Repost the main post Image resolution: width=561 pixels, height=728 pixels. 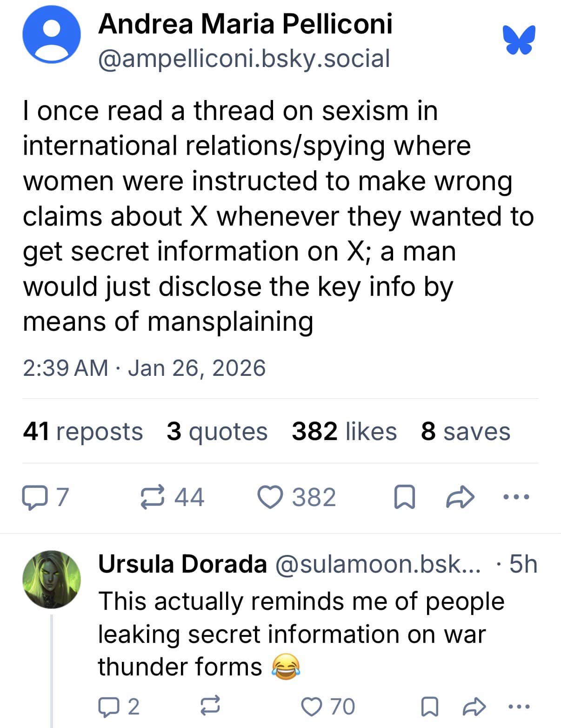coord(153,497)
